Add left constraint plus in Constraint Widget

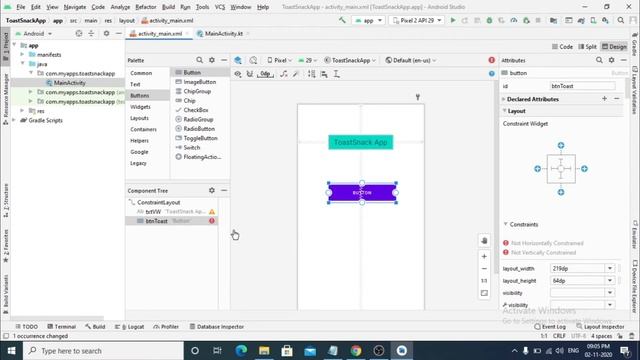[x=538, y=169]
